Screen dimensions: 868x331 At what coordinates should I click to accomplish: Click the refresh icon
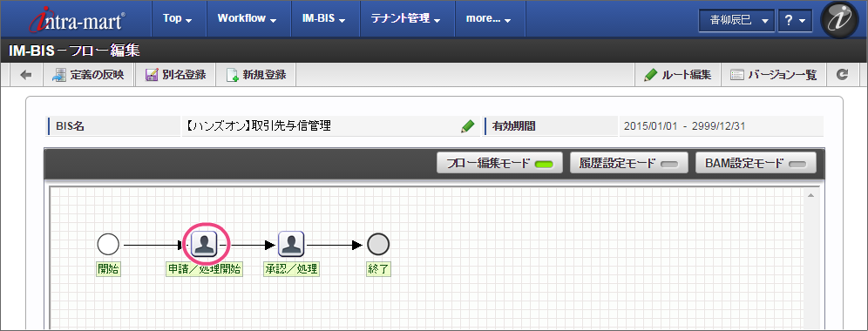click(843, 75)
